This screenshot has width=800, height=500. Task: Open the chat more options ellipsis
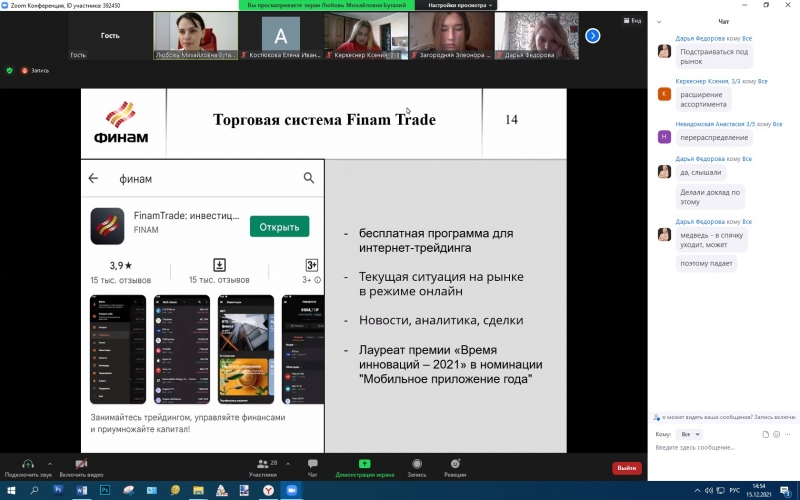pos(788,434)
